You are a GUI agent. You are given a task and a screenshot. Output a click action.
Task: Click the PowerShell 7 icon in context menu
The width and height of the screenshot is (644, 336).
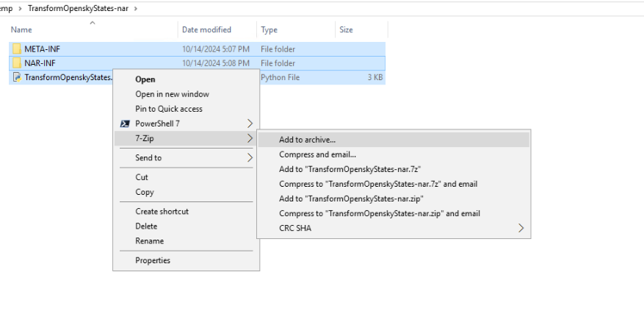pyautogui.click(x=126, y=124)
